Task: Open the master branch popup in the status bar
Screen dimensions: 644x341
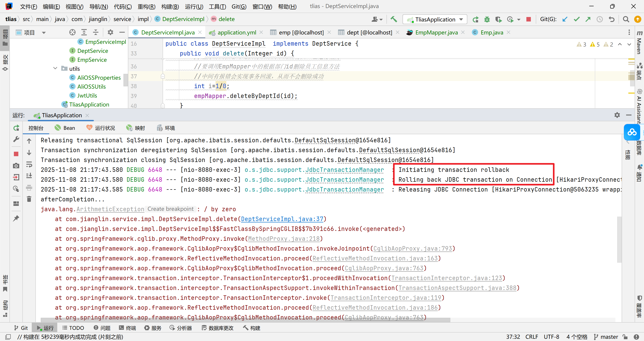Action: point(606,337)
